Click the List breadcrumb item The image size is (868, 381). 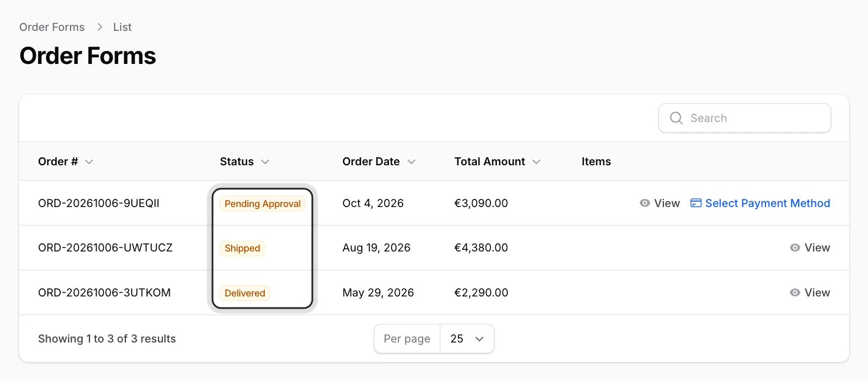tap(123, 27)
